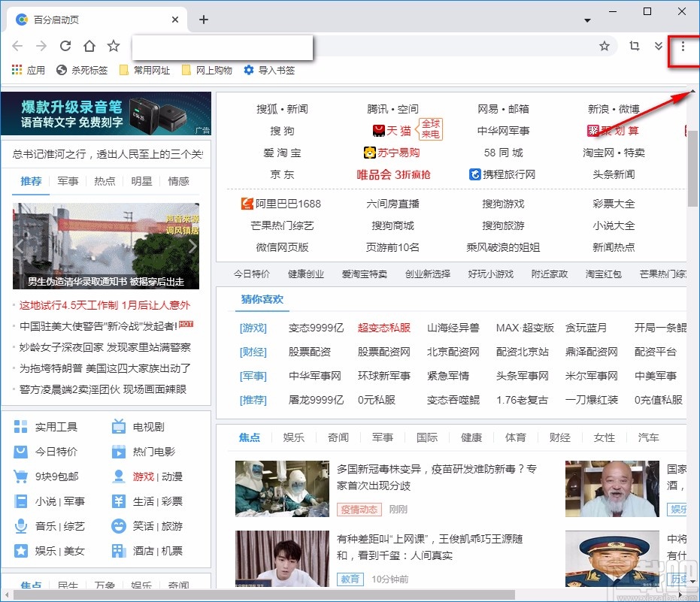Show next slide in the news carousel
This screenshot has height=602, width=700.
tap(192, 247)
